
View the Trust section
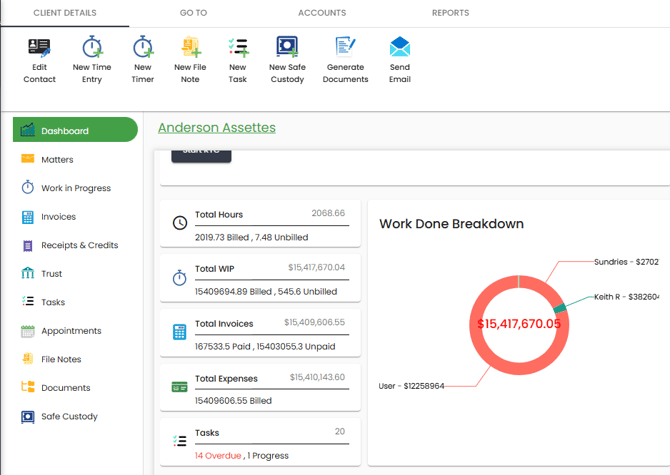pos(51,274)
